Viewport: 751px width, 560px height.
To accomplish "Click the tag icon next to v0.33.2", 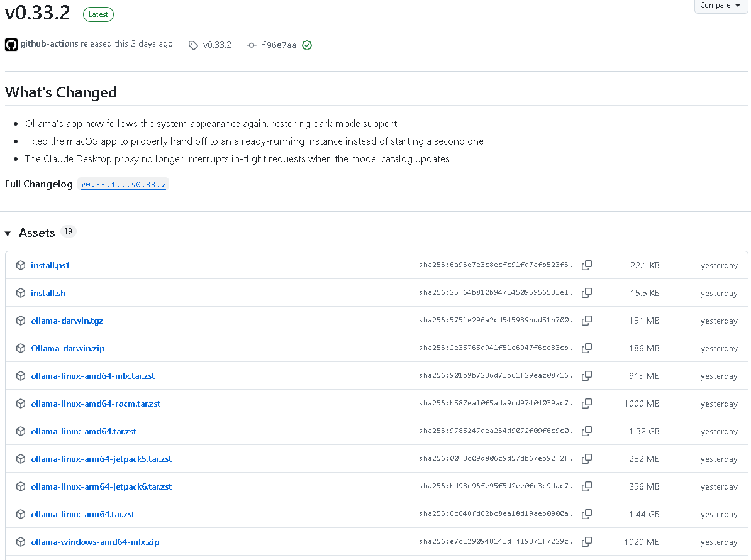I will coord(193,45).
